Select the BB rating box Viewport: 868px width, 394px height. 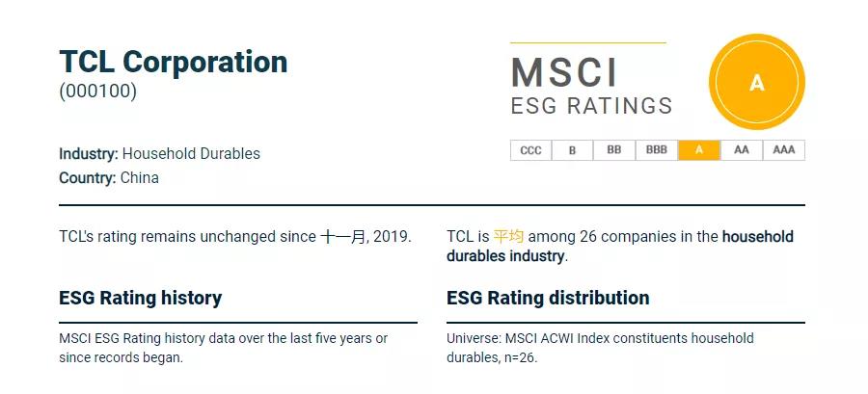[x=614, y=150]
